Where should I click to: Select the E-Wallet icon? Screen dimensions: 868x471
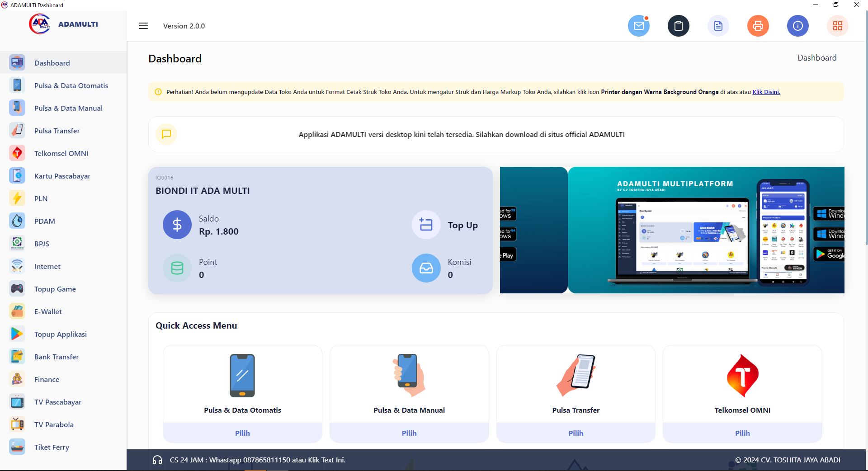(x=17, y=311)
